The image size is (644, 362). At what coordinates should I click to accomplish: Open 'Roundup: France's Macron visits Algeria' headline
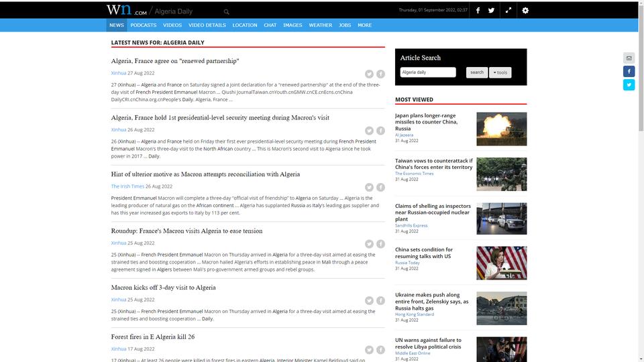pyautogui.click(x=186, y=231)
